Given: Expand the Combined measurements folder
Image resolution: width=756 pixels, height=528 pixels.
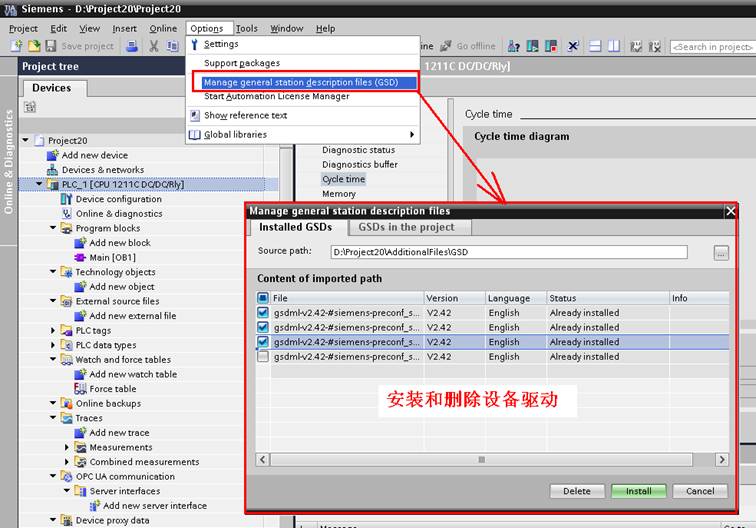Looking at the screenshot, I should [67, 461].
